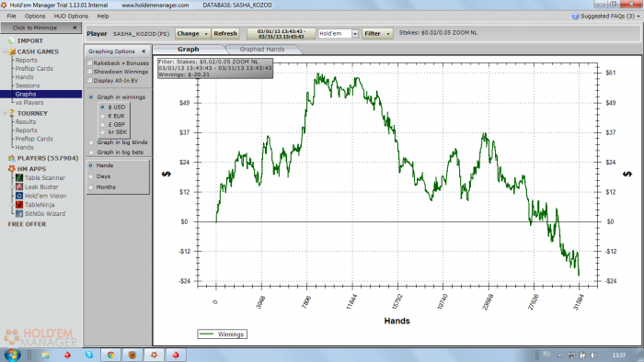This screenshot has height=362, width=644.
Task: Click the green Winnings legend swatch
Action: (207, 334)
